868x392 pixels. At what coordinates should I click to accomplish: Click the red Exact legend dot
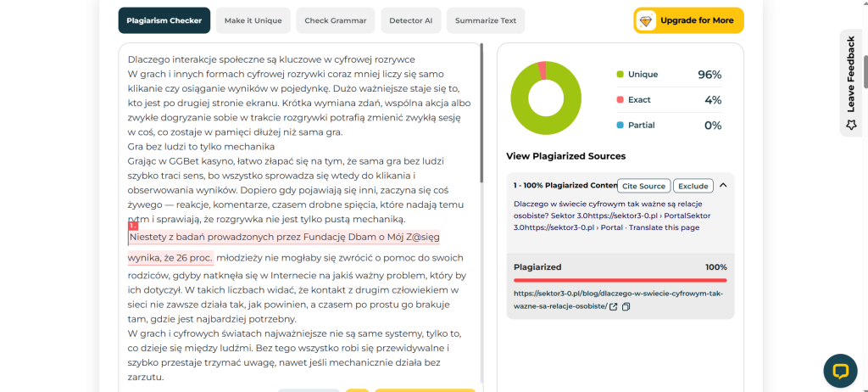[620, 100]
